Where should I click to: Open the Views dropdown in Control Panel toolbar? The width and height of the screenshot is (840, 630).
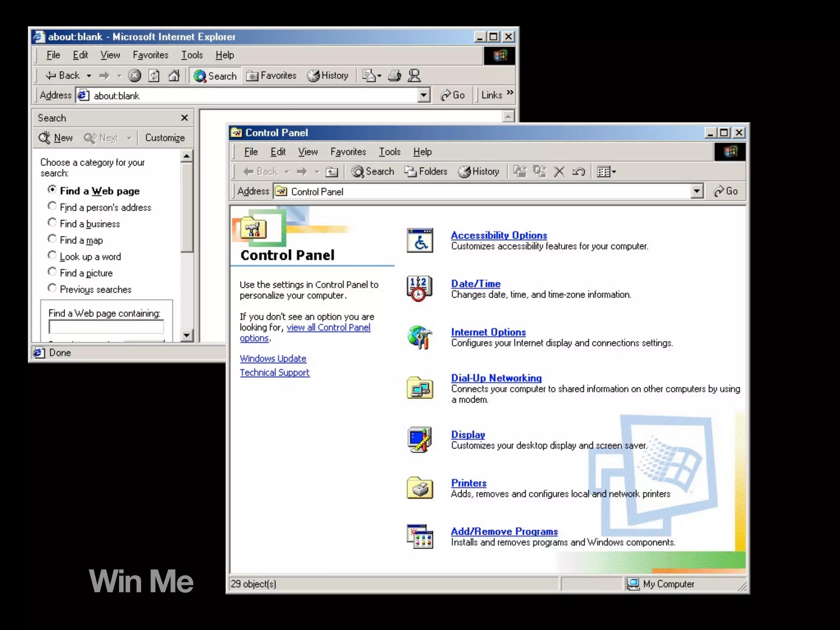pos(607,171)
